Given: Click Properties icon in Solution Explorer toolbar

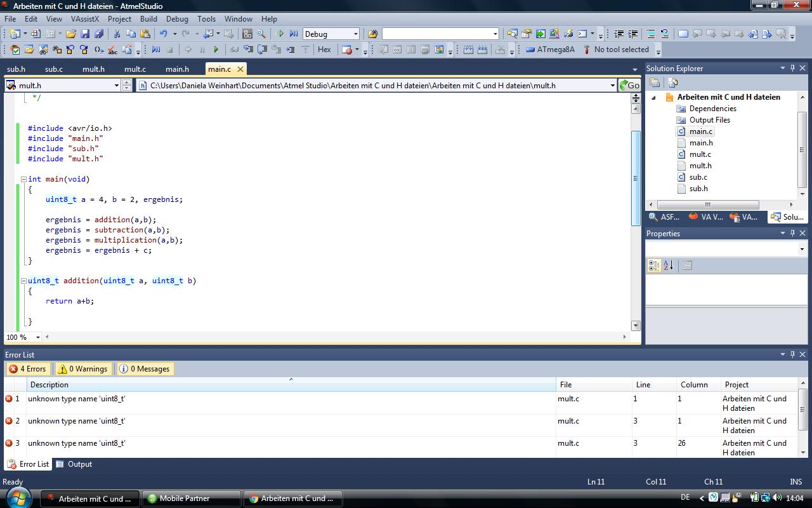Looking at the screenshot, I should pos(655,83).
